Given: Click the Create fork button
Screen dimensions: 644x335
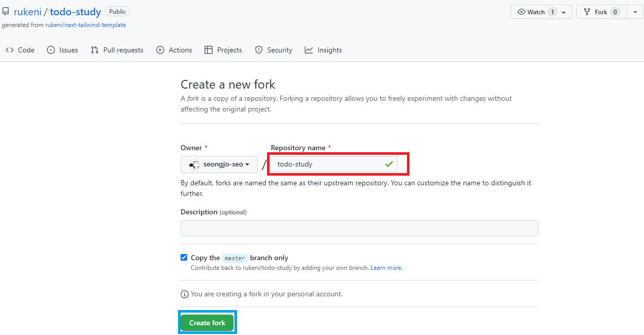Looking at the screenshot, I should [x=208, y=323].
